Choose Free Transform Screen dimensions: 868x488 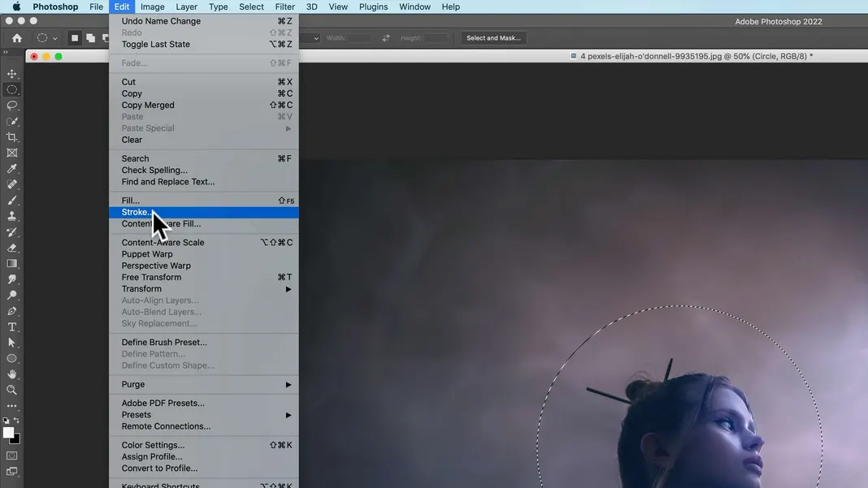205,277
